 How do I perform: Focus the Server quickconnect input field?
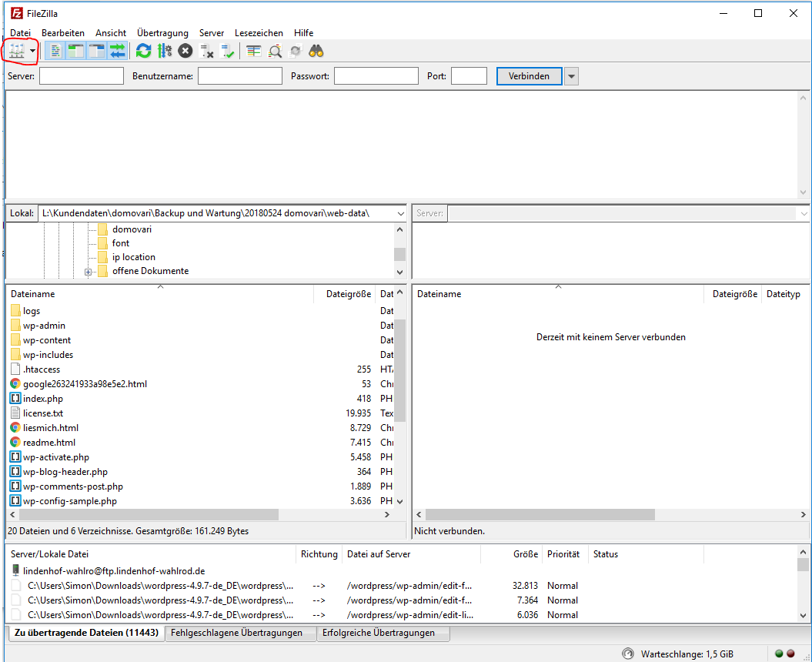82,76
